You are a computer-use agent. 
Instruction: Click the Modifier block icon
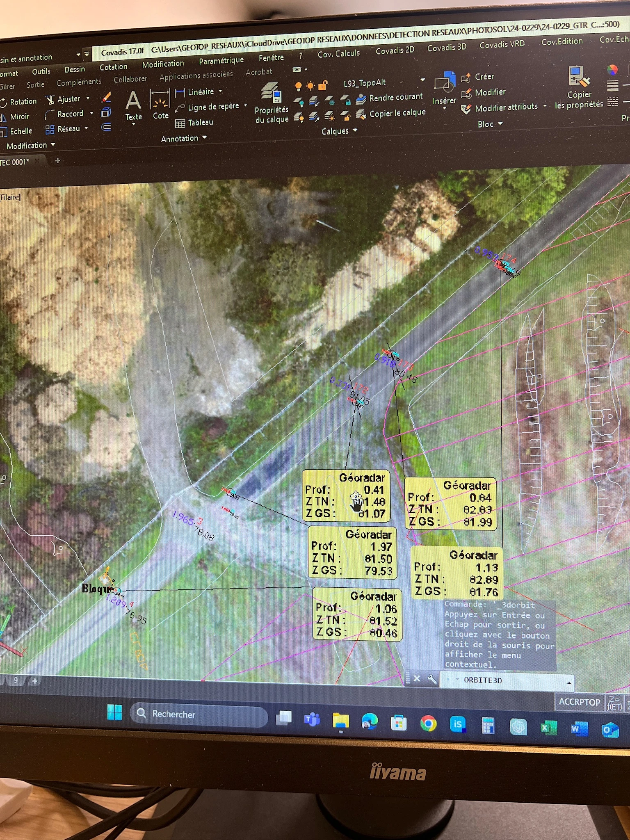466,93
